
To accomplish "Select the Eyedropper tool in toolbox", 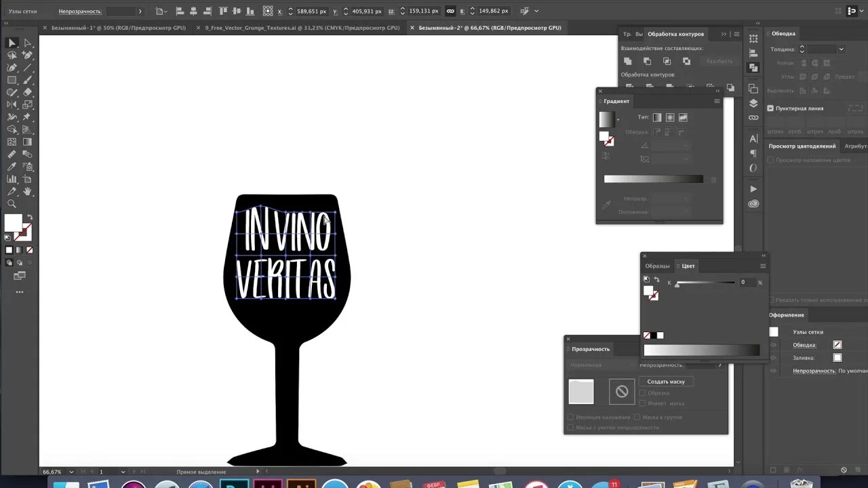I will 12,167.
